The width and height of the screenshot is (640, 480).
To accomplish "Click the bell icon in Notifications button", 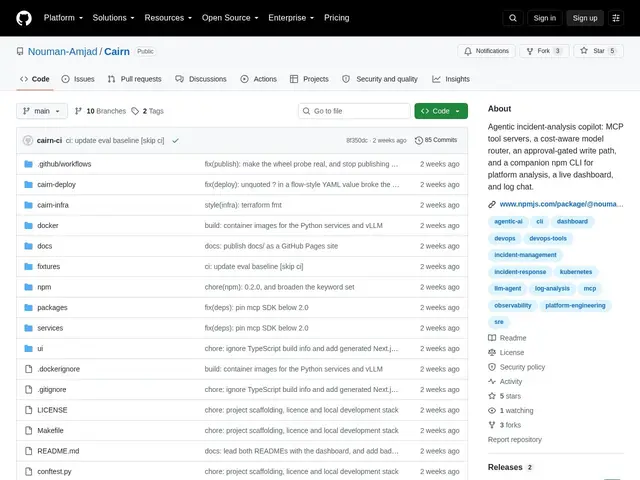I will pos(468,51).
